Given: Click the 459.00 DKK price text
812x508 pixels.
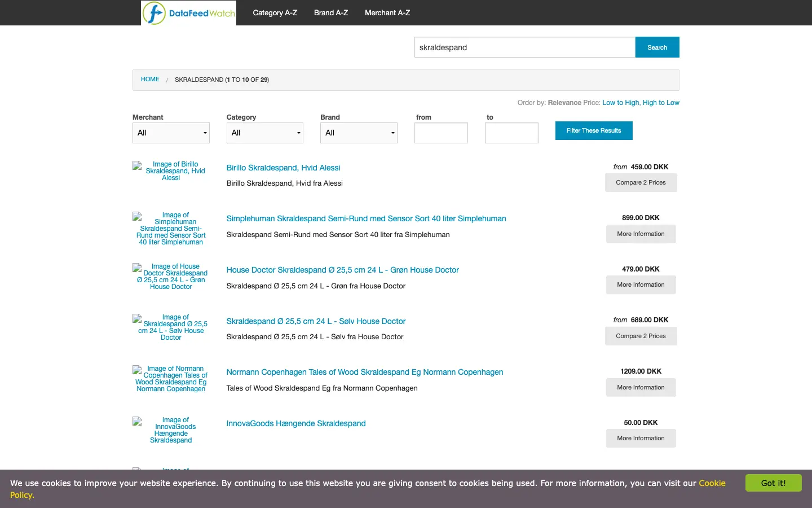Looking at the screenshot, I should tap(650, 167).
